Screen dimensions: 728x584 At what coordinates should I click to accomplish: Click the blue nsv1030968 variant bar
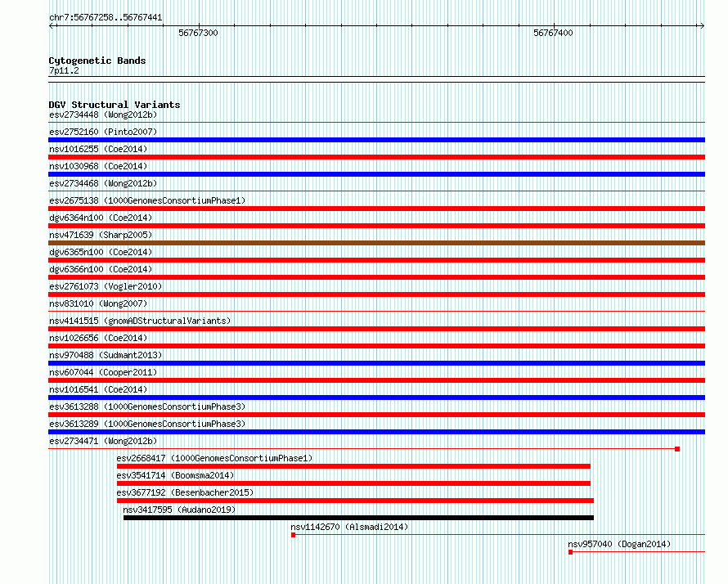tap(376, 174)
